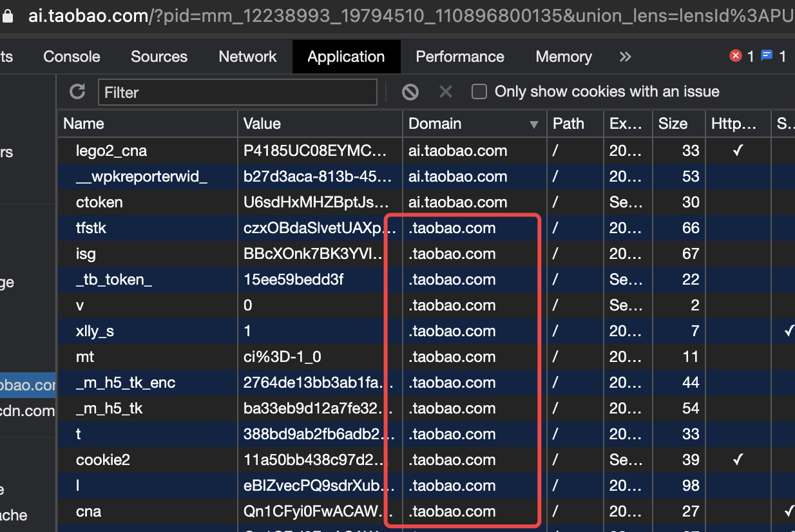Expand more DevTools tabs chevron

click(x=625, y=57)
